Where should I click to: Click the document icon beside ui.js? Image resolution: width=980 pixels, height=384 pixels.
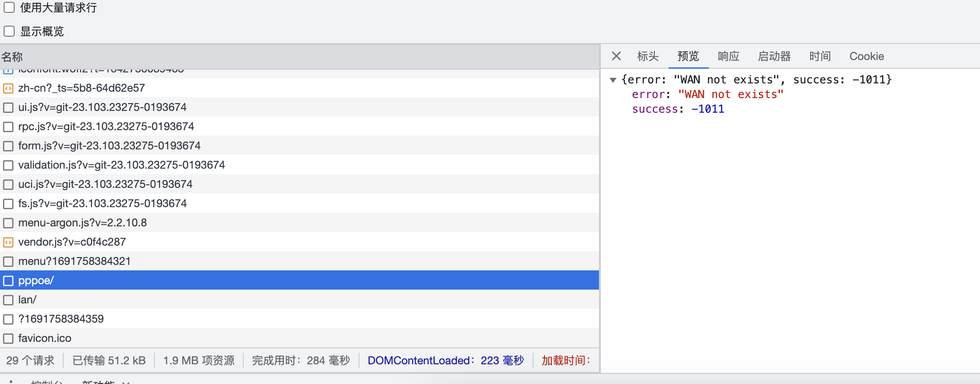(8, 107)
